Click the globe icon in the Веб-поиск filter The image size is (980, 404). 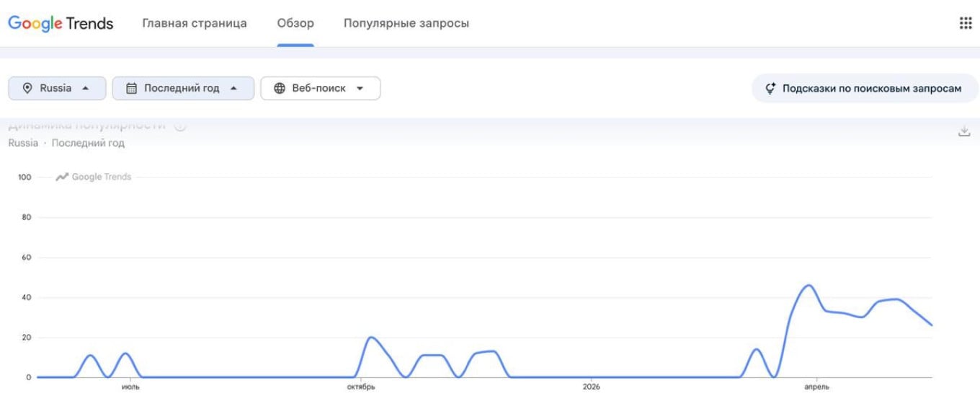click(x=280, y=88)
